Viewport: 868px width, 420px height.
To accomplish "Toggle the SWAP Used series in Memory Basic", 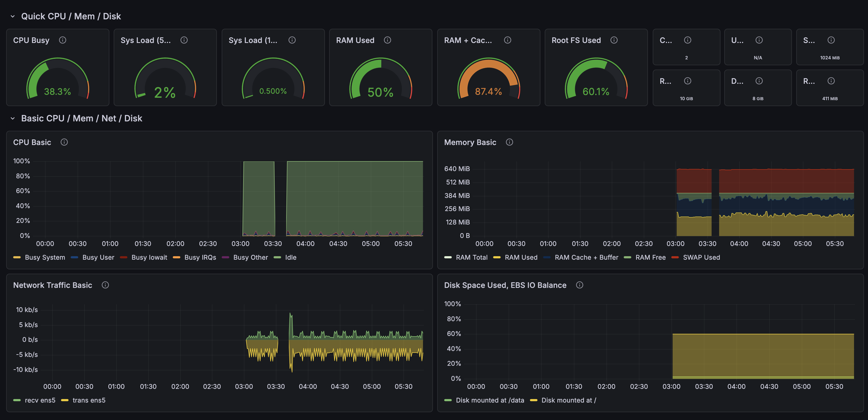I will 701,257.
